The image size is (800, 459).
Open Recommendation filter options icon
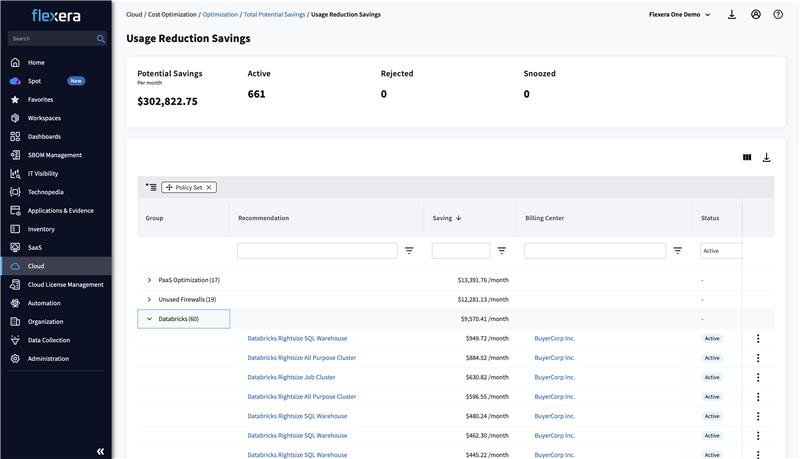[x=409, y=250]
